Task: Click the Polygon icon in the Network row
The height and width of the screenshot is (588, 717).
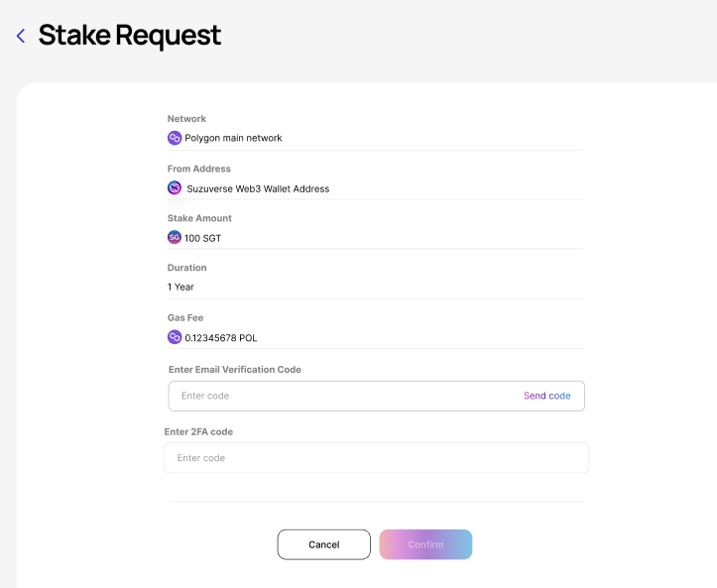Action: [x=175, y=138]
